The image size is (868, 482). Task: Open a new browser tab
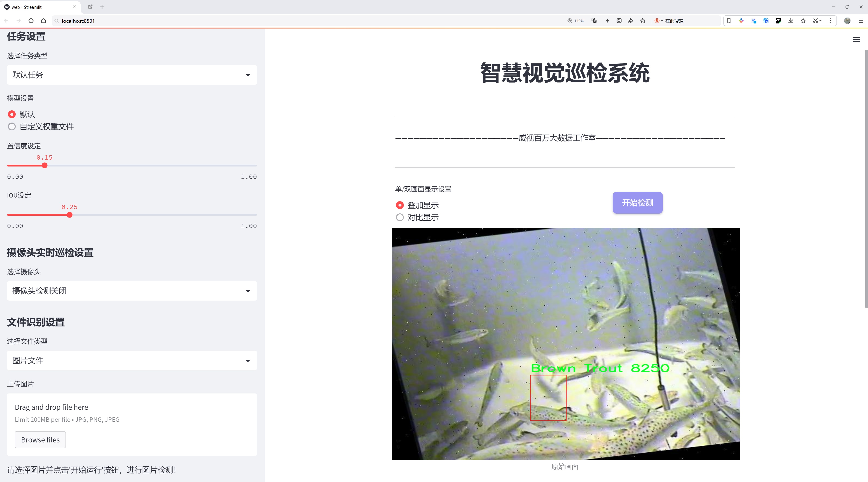click(102, 7)
